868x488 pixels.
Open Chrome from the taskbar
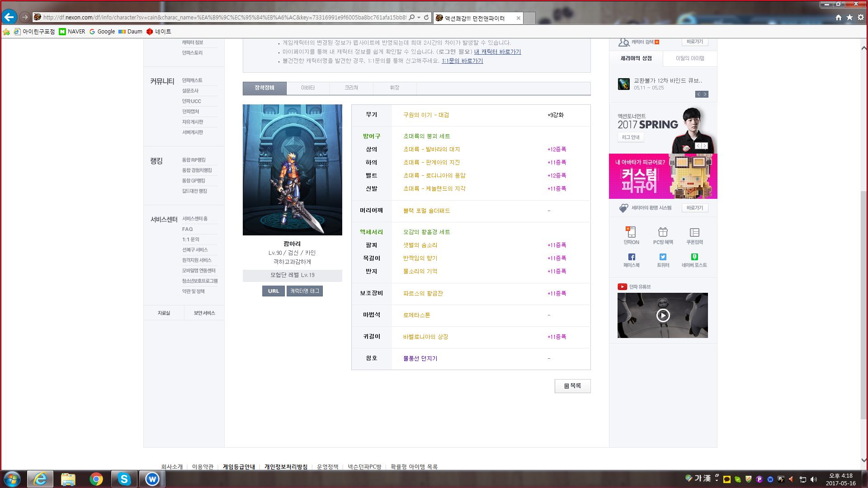(x=96, y=479)
